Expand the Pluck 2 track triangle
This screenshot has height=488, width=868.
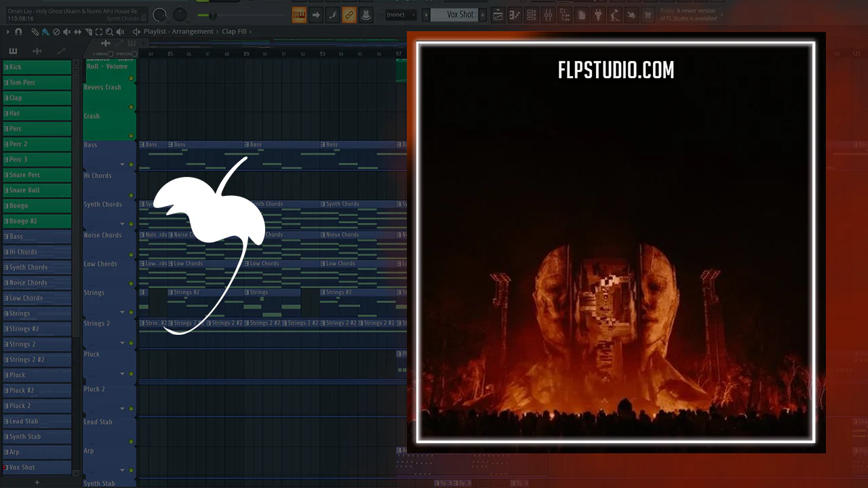123,409
